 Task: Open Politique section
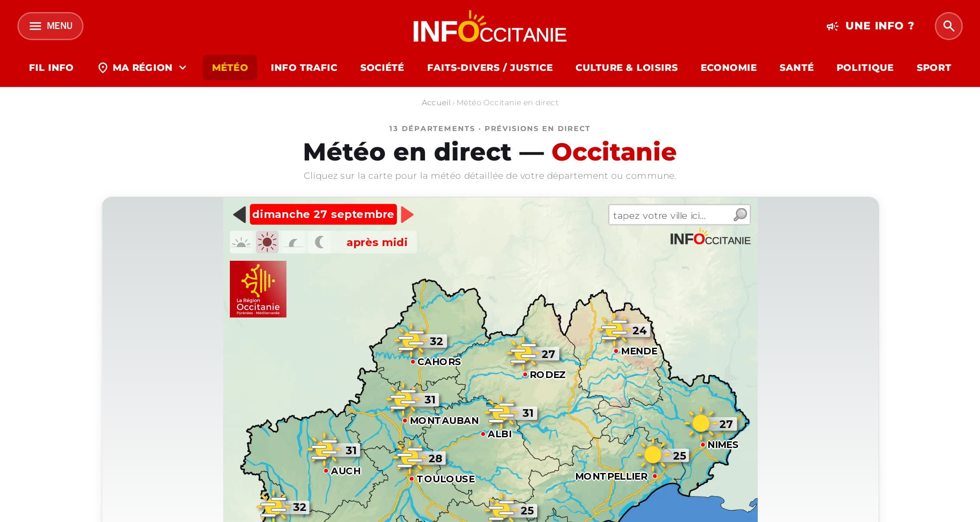pos(865,68)
